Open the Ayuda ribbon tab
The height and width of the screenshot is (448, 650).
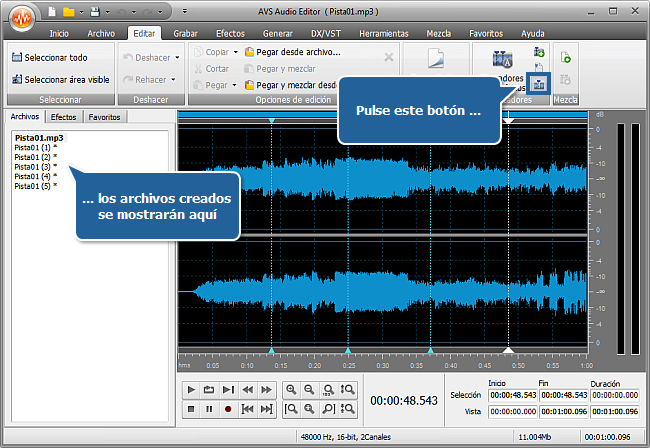533,34
